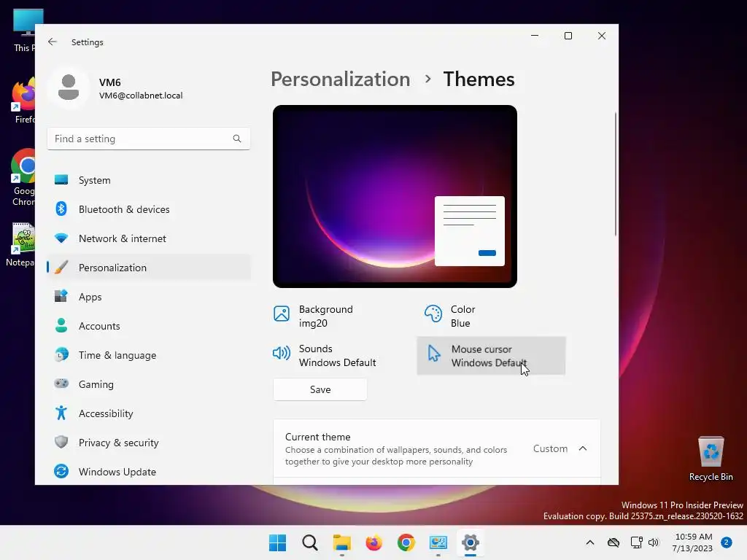Select the Firefox desktop shortcut
The image size is (747, 560).
click(x=21, y=101)
